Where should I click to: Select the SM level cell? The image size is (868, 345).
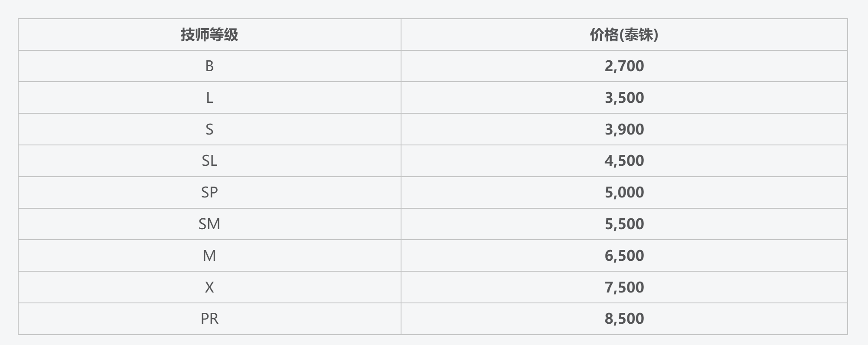[209, 224]
